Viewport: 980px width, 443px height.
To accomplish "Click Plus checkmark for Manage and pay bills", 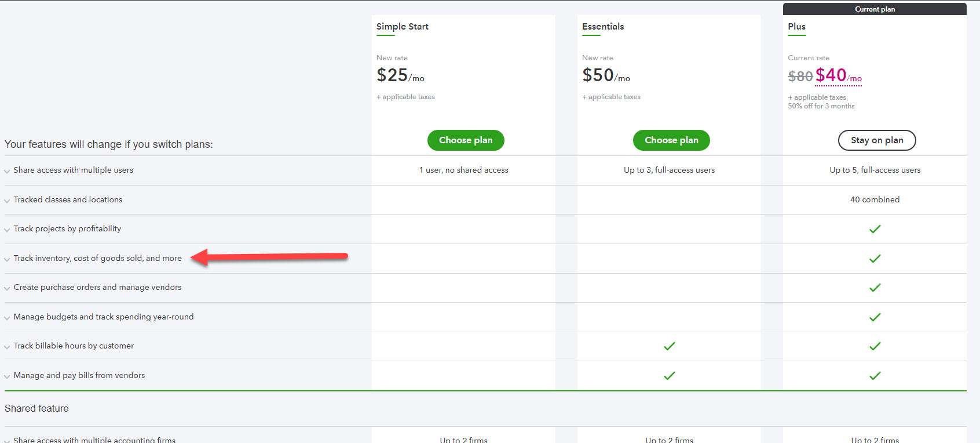I will click(x=875, y=376).
